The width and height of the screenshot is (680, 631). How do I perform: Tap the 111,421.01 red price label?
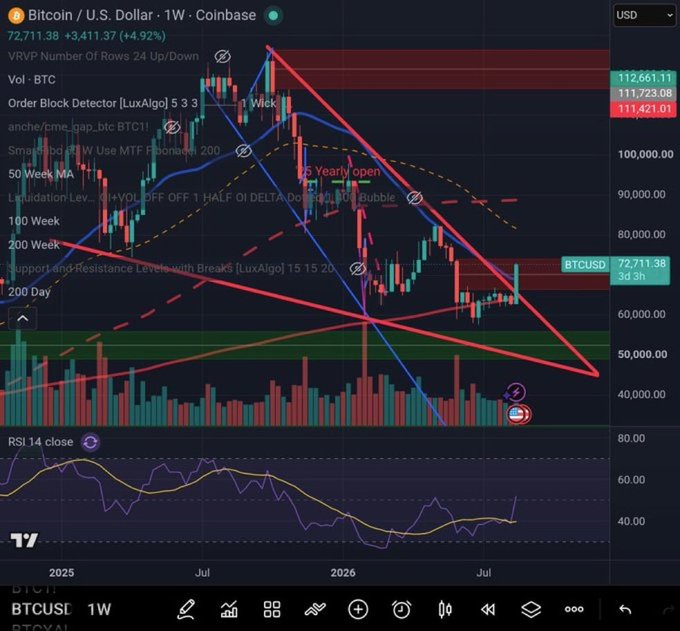(x=643, y=108)
